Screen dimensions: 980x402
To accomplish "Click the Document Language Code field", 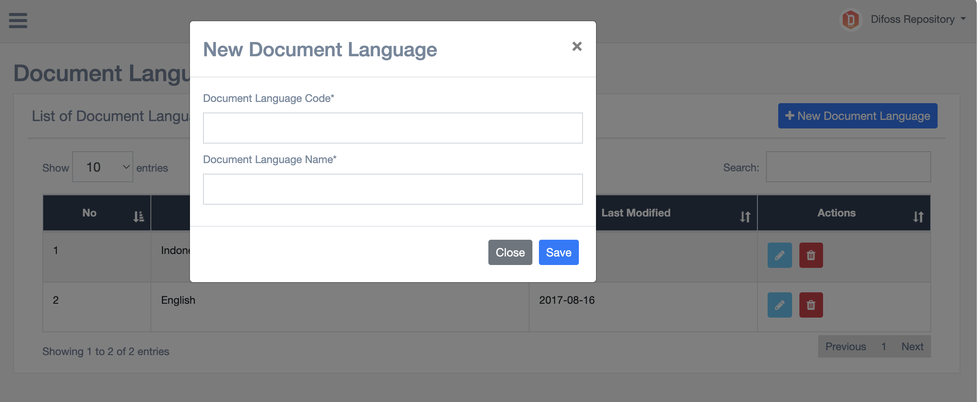I will [393, 128].
